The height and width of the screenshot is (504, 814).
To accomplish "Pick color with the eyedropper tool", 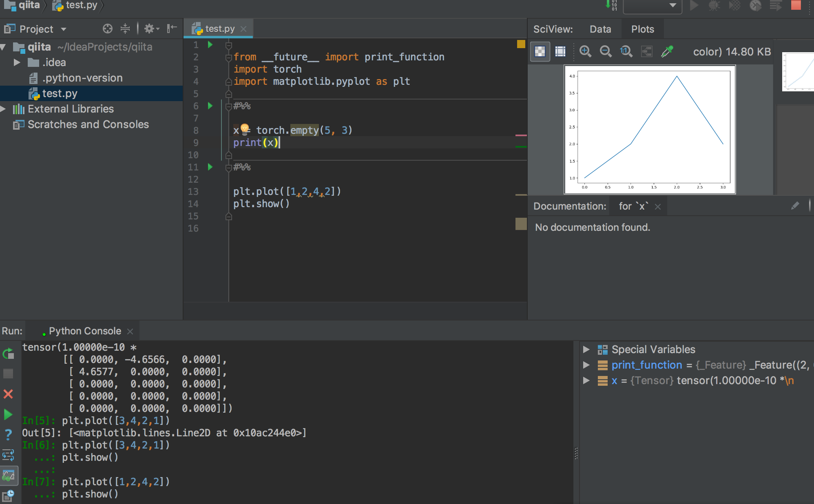I will 667,51.
